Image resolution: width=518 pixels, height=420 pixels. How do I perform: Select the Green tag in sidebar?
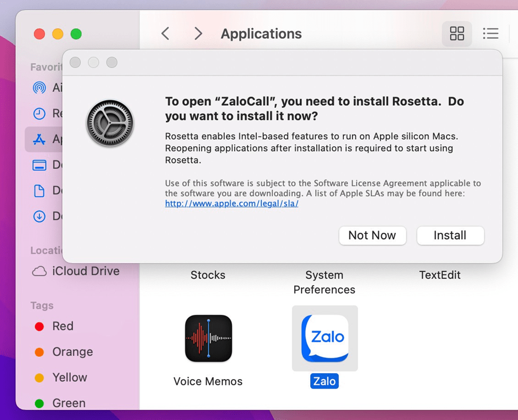pos(69,403)
